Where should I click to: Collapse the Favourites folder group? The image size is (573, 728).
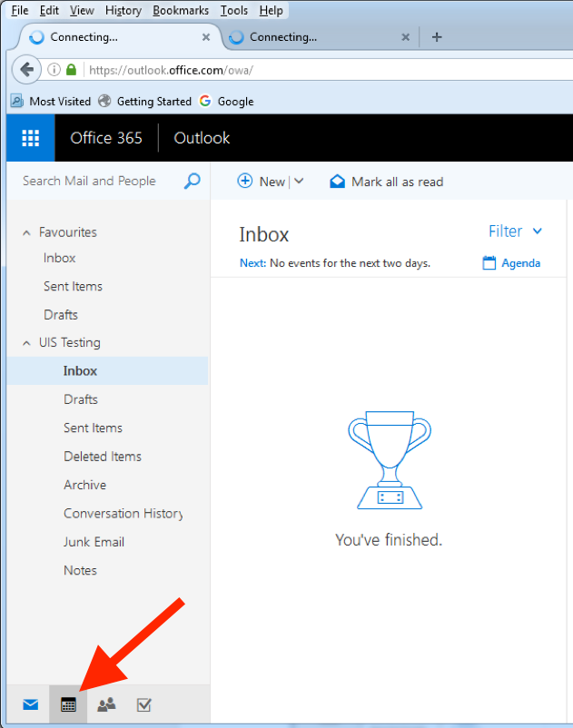point(26,232)
